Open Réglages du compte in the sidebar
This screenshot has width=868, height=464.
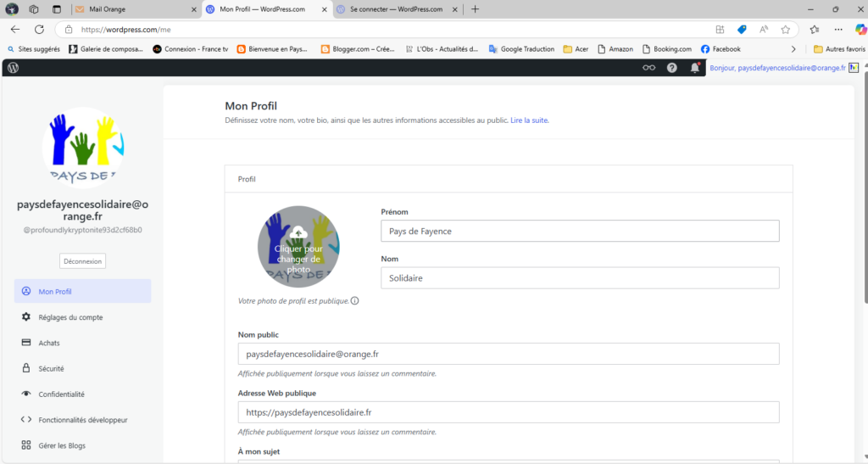point(70,317)
